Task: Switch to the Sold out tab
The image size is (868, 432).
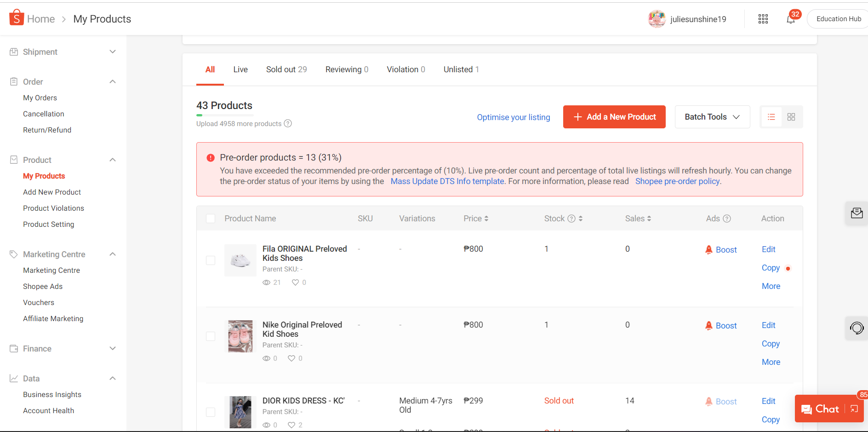Action: 286,69
